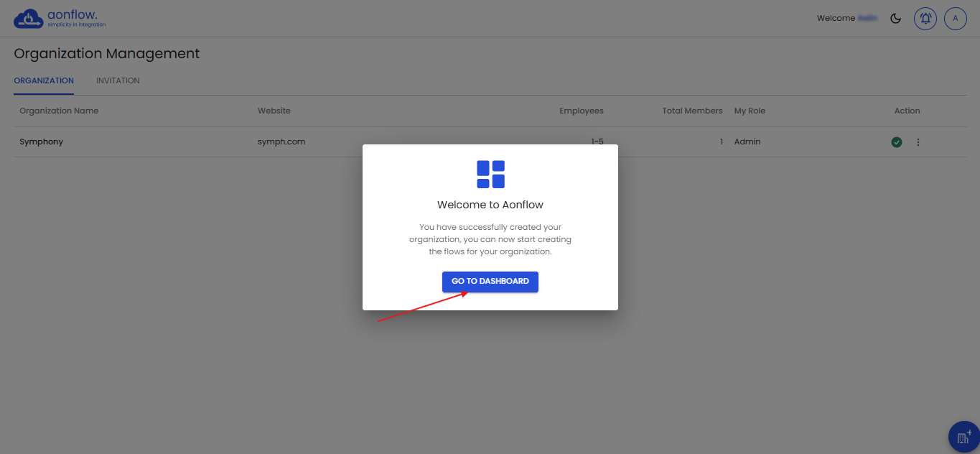Switch to the INVITATION tab
This screenshot has height=454, width=980.
click(118, 80)
